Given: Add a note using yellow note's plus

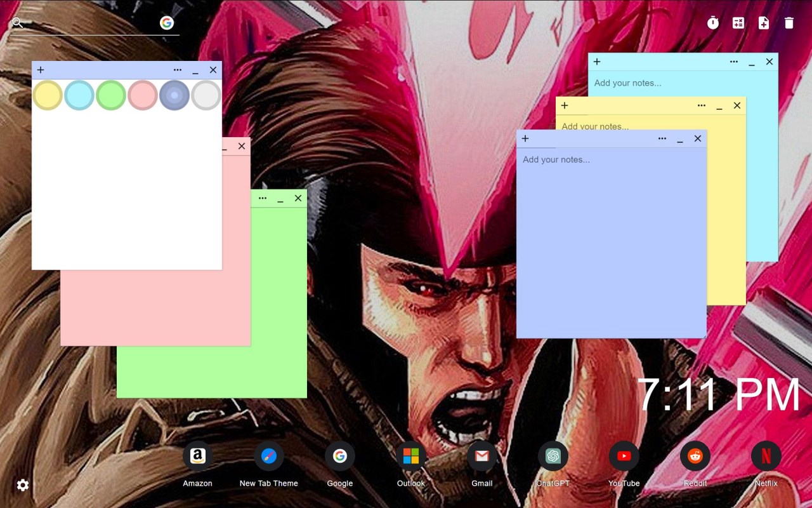Looking at the screenshot, I should [565, 105].
